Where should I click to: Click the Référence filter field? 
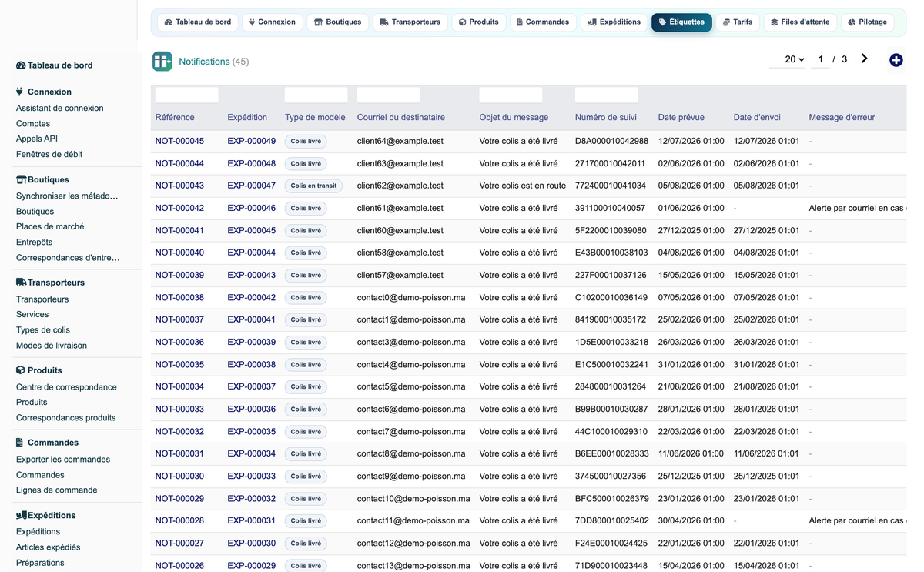coord(187,95)
